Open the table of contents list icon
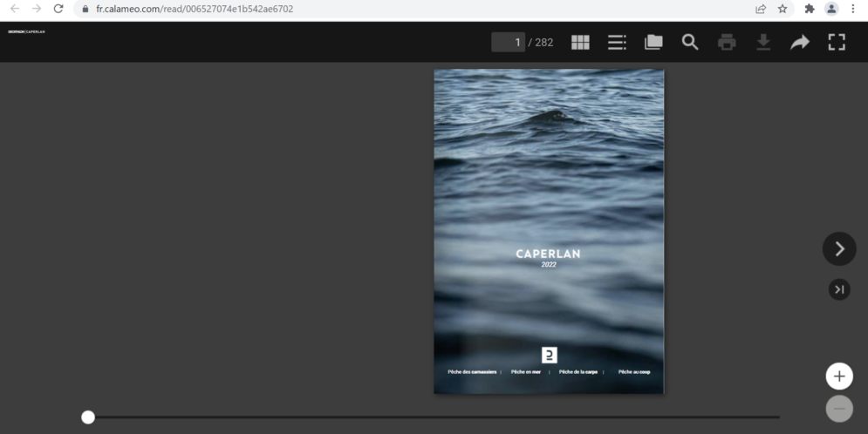 (x=617, y=42)
